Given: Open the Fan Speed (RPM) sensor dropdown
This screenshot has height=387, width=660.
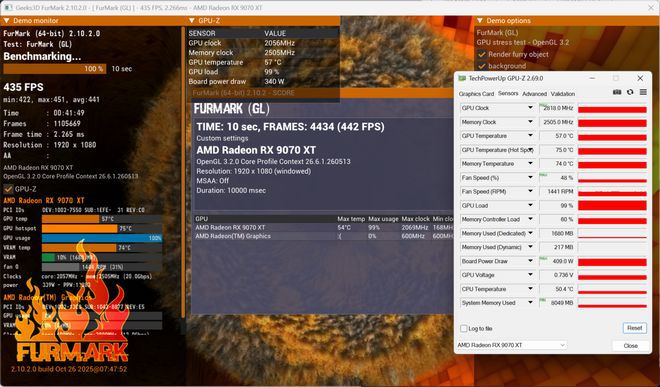Looking at the screenshot, I should pos(530,192).
